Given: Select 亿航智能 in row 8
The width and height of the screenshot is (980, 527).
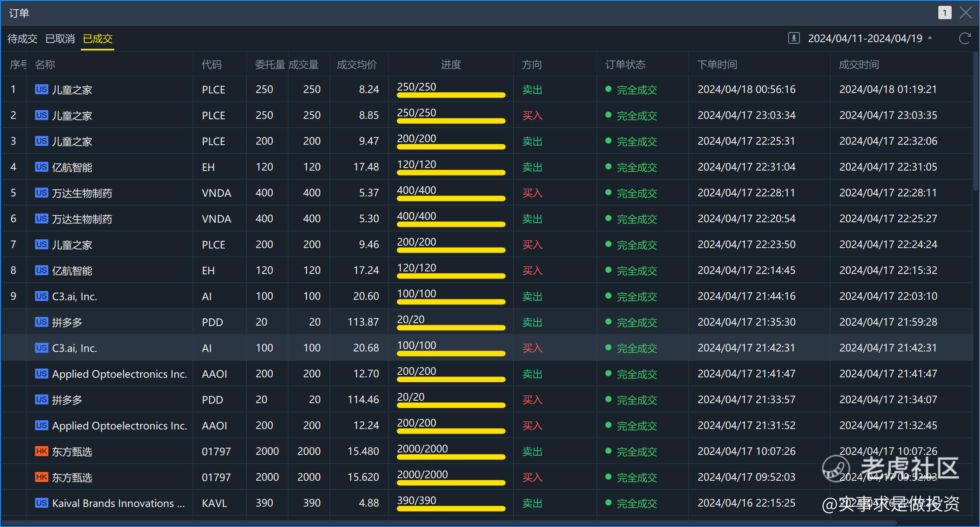Looking at the screenshot, I should pos(72,271).
